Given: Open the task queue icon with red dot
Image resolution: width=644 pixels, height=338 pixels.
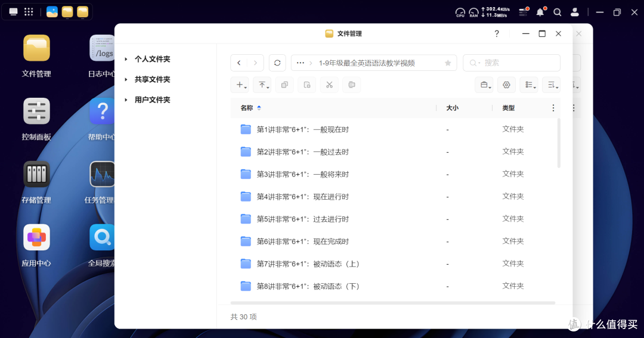Looking at the screenshot, I should (x=524, y=12).
